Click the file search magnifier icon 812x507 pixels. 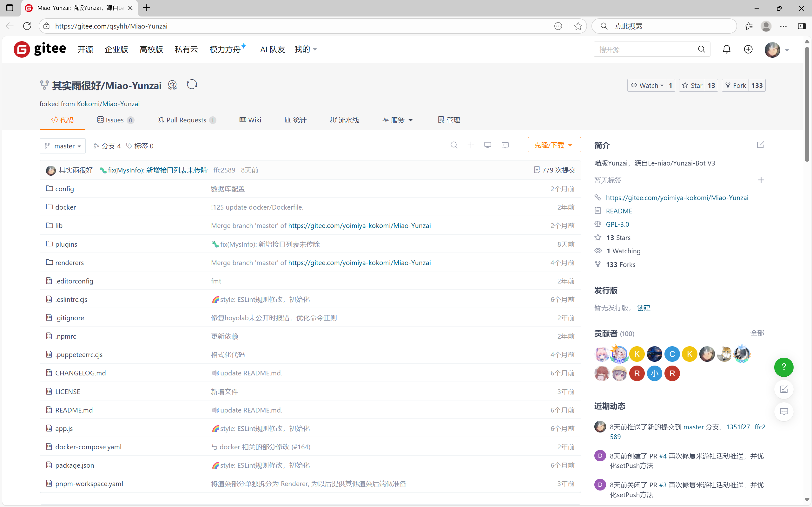pyautogui.click(x=454, y=145)
